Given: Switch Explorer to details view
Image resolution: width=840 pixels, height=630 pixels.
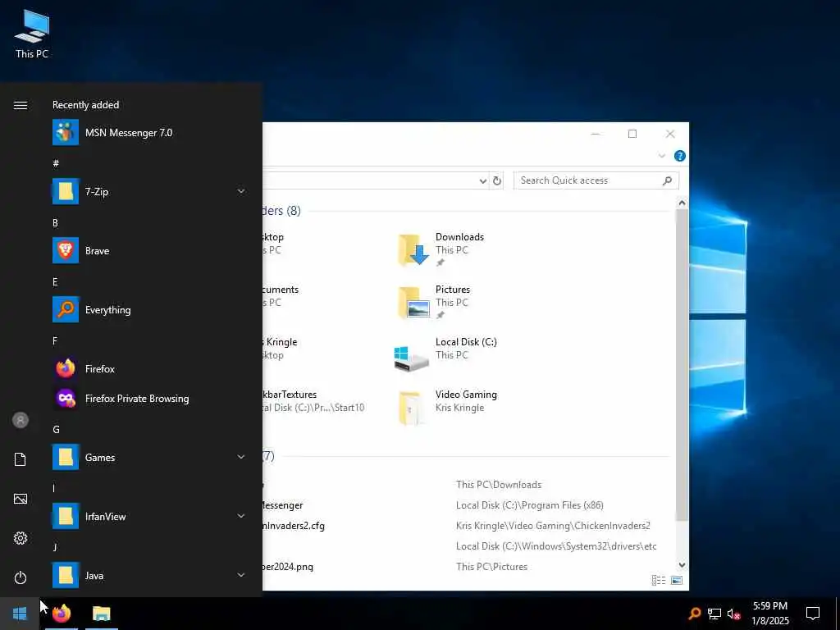Looking at the screenshot, I should click(659, 580).
